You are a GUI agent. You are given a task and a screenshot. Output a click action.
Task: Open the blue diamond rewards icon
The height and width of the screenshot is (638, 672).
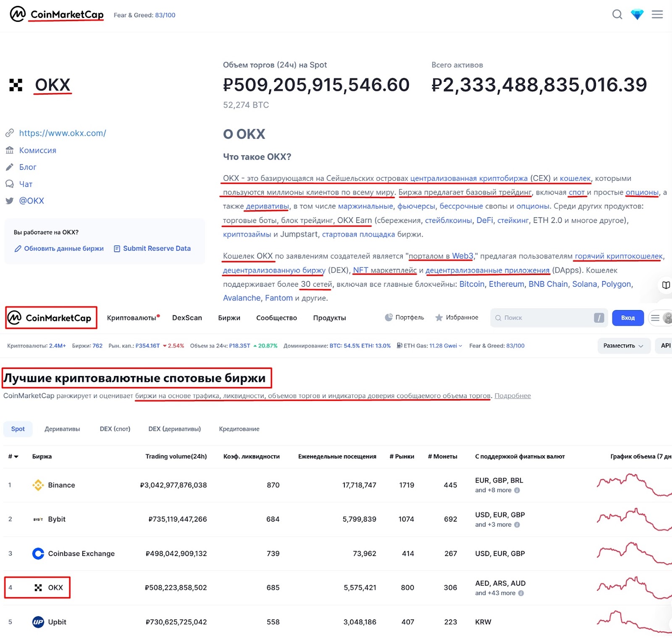[x=637, y=15]
